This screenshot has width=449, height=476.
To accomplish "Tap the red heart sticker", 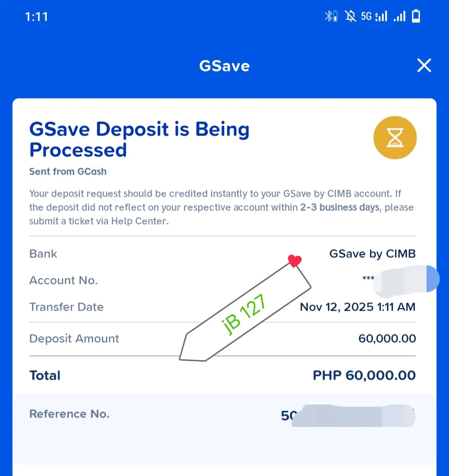I will click(295, 261).
